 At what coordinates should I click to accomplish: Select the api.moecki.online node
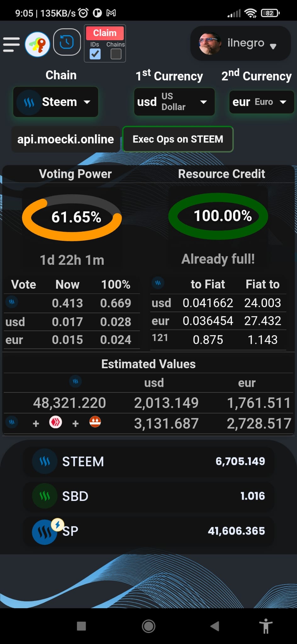(65, 139)
